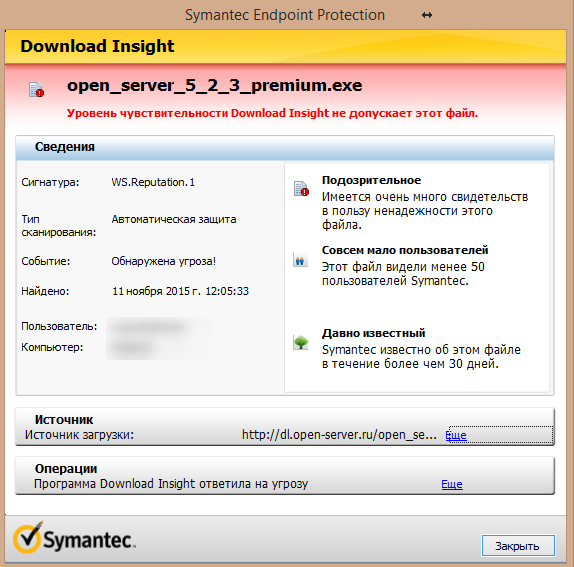574x567 pixels.
Task: Click the red Download Insight sensitivity warning text
Action: [272, 113]
